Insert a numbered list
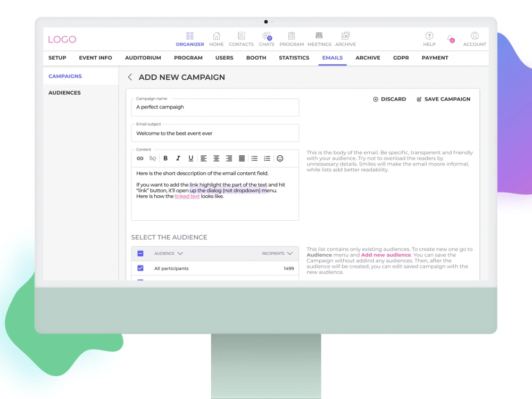This screenshot has width=532, height=399. click(267, 159)
